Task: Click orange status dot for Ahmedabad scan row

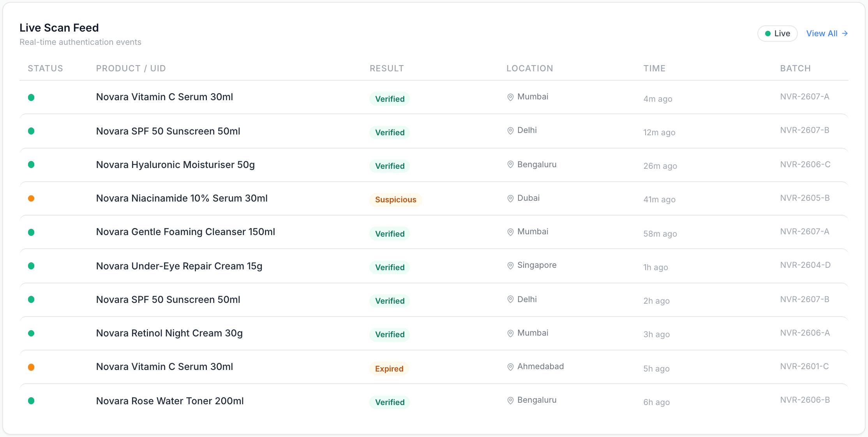Action: click(31, 367)
